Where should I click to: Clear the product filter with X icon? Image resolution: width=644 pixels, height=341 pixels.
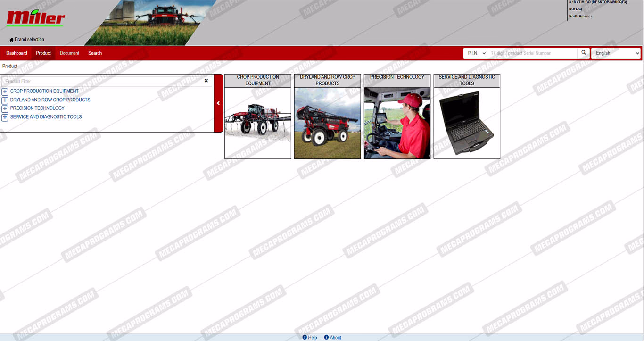click(x=206, y=81)
